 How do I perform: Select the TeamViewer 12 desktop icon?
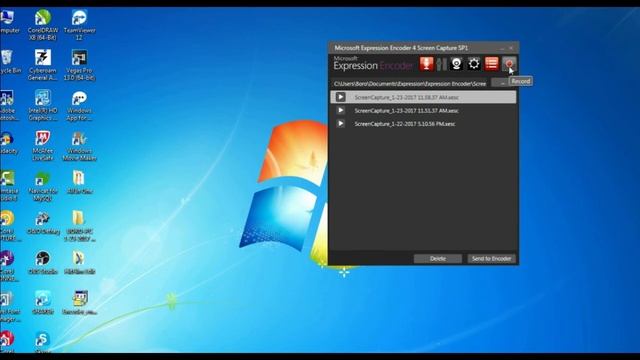click(x=79, y=25)
